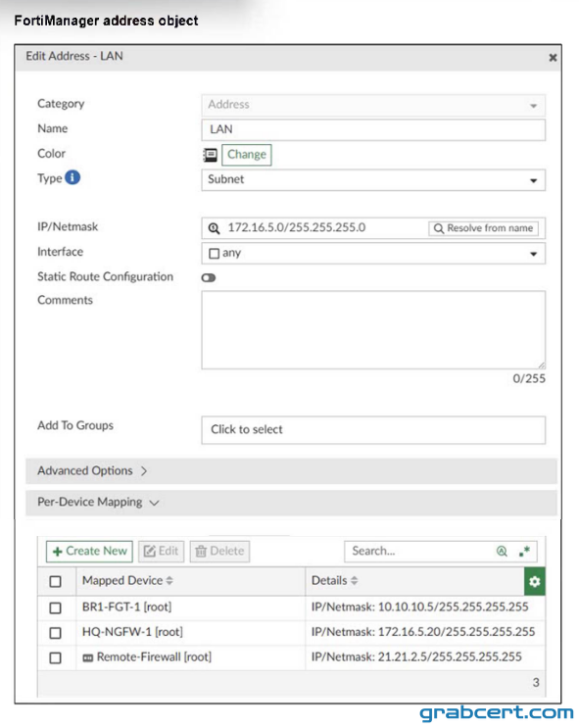579x728 pixels.
Task: Toggle Static Route Configuration switch
Action: (x=209, y=277)
